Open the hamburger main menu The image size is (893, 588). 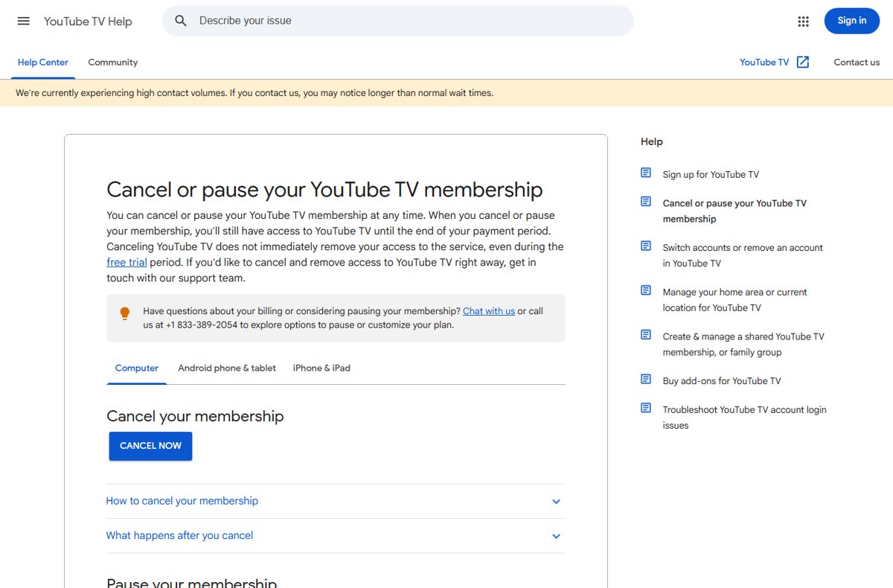coord(23,21)
